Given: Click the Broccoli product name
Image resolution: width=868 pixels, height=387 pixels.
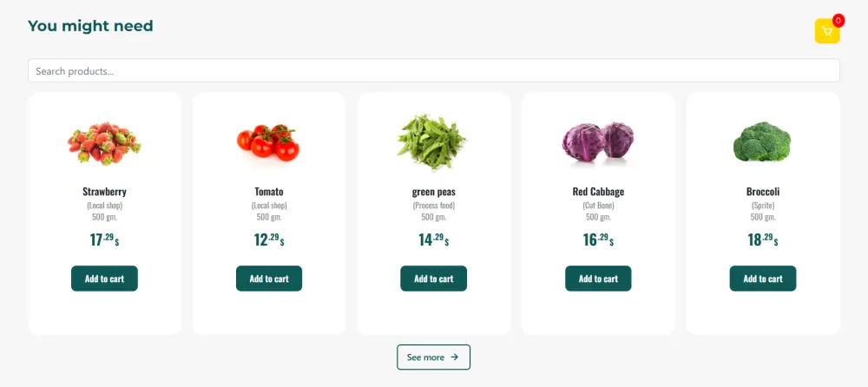Looking at the screenshot, I should click(763, 192).
